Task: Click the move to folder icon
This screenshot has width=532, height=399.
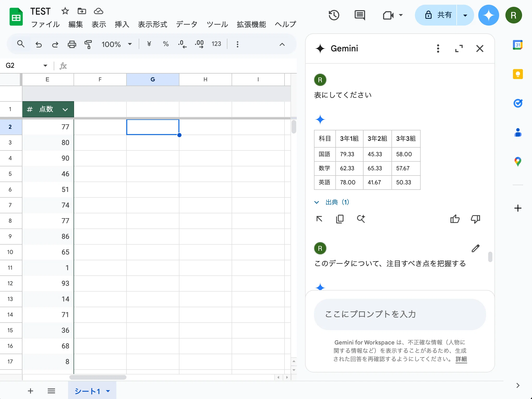Action: (82, 11)
